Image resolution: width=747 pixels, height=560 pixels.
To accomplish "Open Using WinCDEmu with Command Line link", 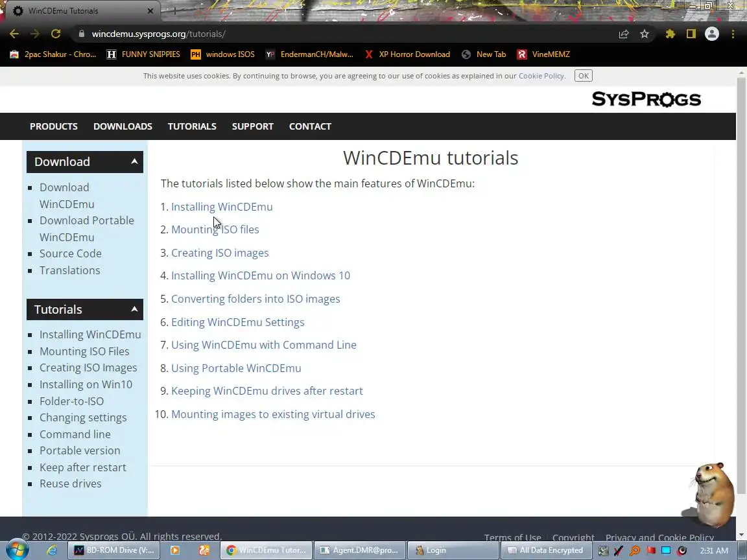I will 264,345.
